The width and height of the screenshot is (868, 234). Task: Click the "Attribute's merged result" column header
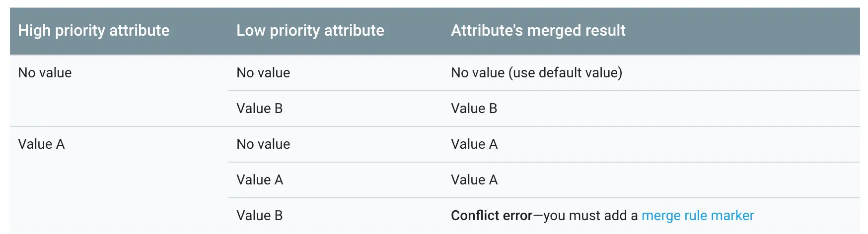[538, 31]
